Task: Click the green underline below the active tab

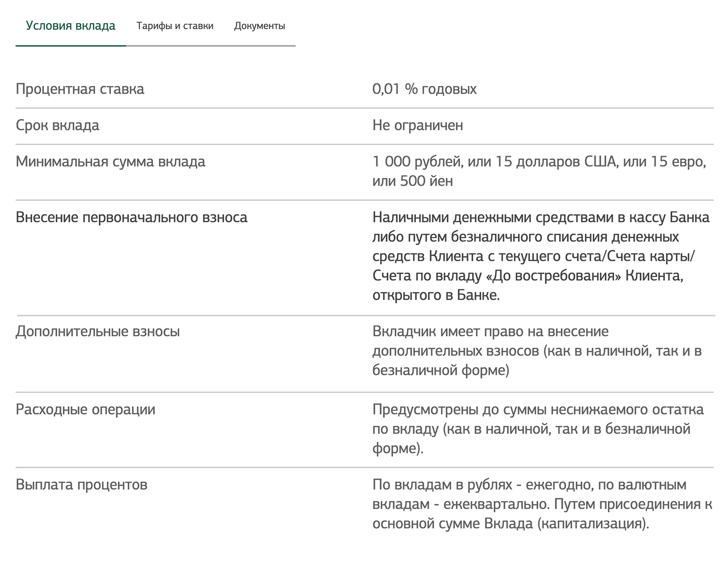Action: point(70,45)
